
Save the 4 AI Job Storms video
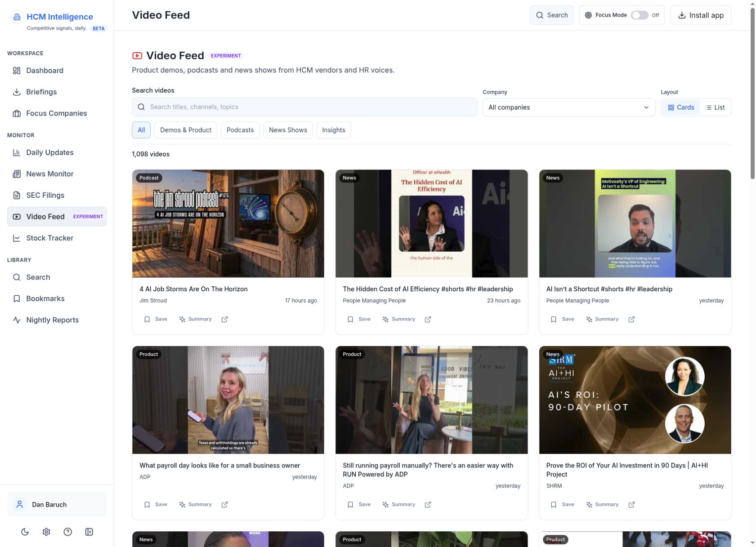(156, 319)
